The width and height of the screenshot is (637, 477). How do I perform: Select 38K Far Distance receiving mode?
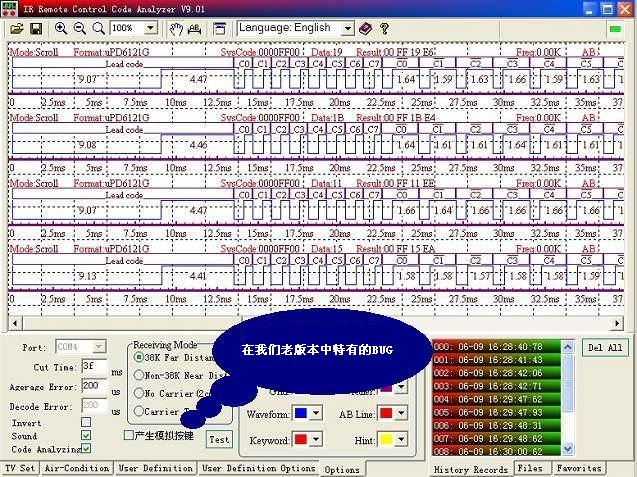138,357
